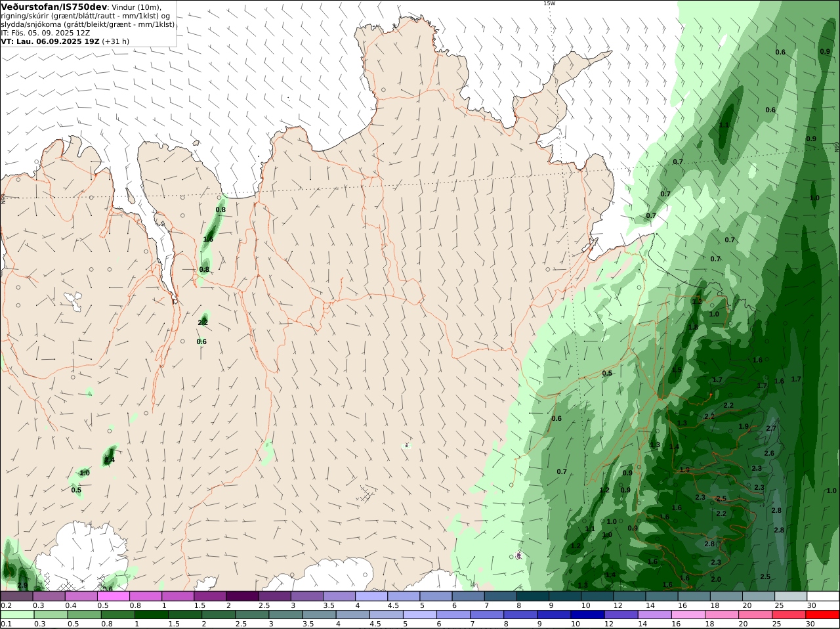Viewport: 840px width, 629px height.
Task: Click the '(+31 h)' forecast offset label
Action: pyautogui.click(x=115, y=41)
